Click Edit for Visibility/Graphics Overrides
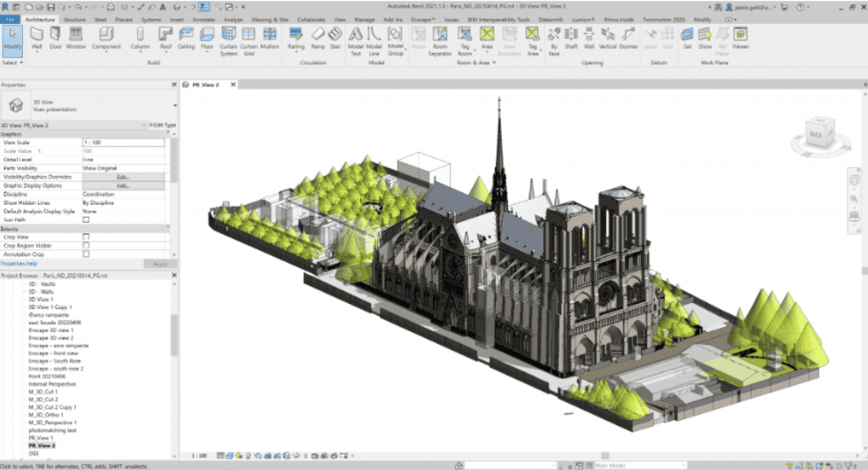 click(x=123, y=177)
